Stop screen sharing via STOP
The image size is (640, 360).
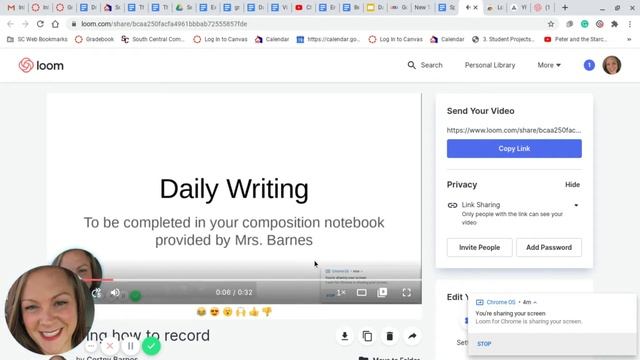pyautogui.click(x=484, y=344)
